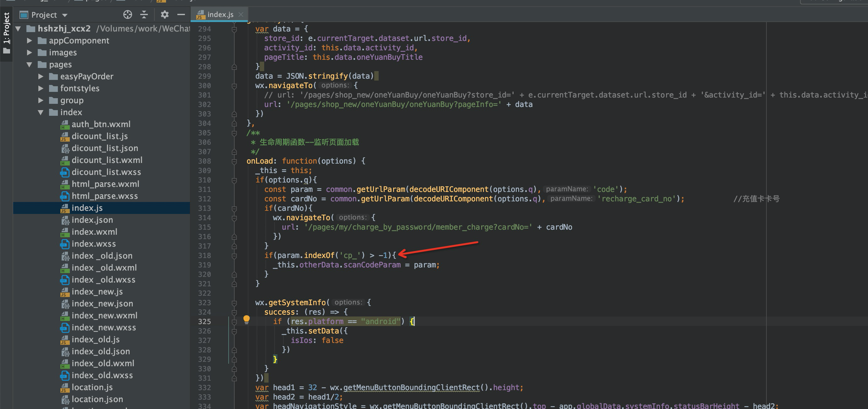Click the yellow lightbulb intention icon
Viewport: 868px width, 409px height.
click(246, 319)
